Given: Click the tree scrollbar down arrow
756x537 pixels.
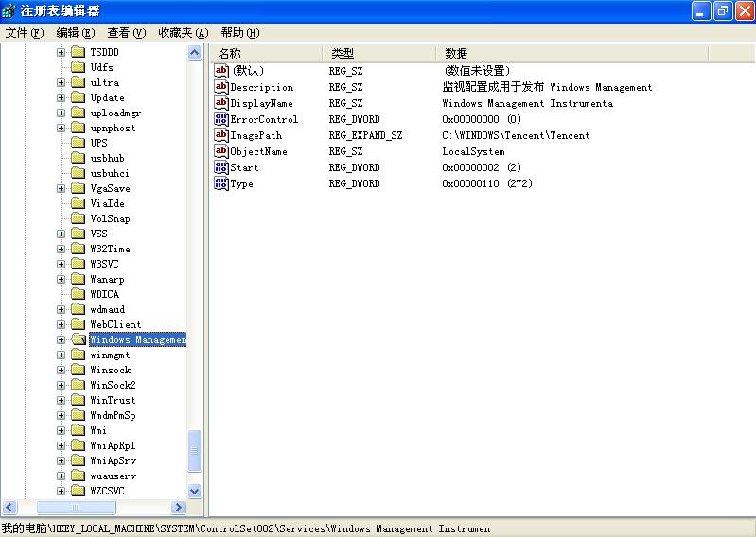Looking at the screenshot, I should (194, 492).
